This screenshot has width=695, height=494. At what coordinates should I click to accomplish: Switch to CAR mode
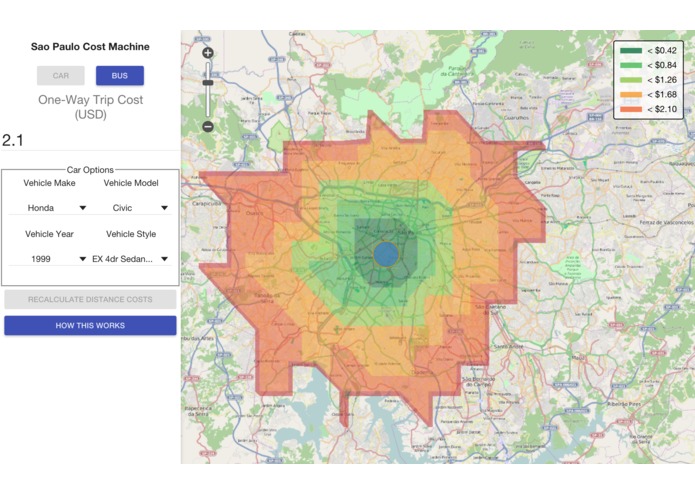click(x=61, y=76)
